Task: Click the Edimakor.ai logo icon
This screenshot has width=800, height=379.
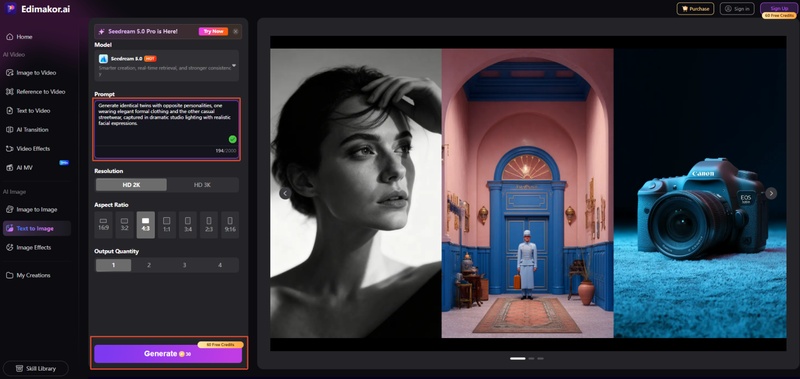Action: tap(11, 9)
